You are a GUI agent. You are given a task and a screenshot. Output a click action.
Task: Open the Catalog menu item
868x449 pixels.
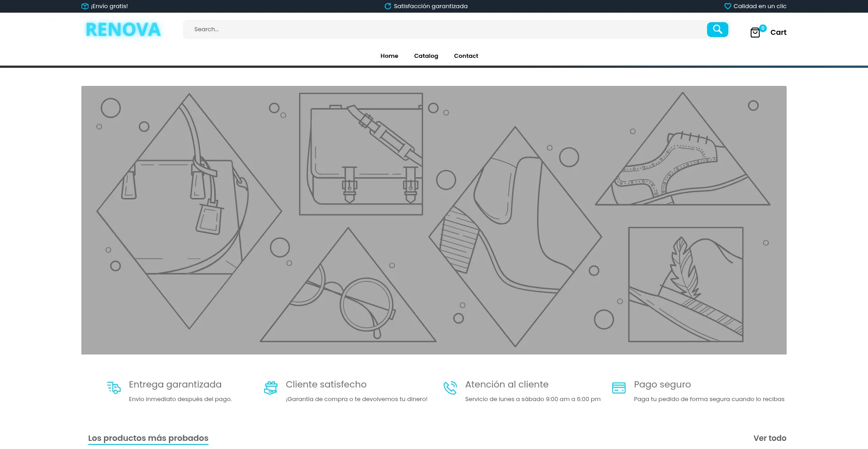(426, 56)
